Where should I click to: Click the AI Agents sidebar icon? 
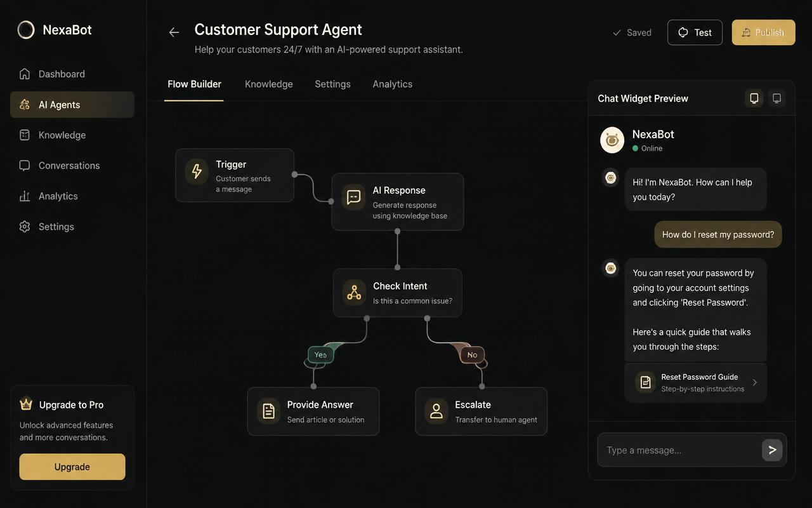[25, 105]
